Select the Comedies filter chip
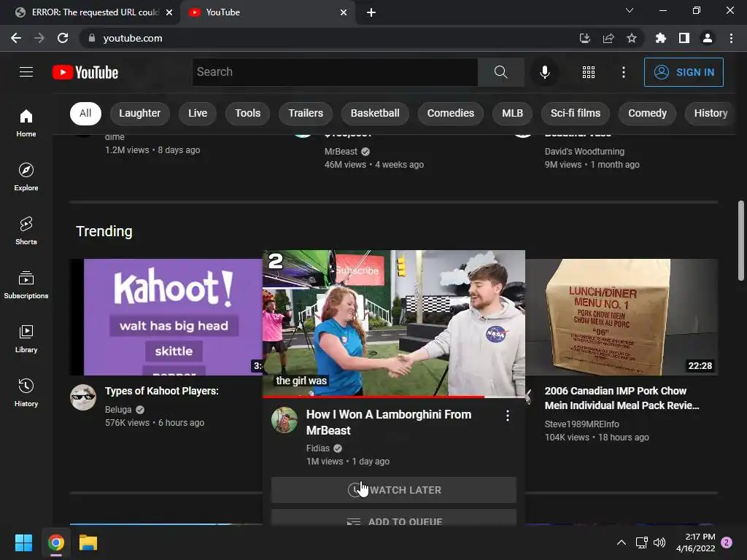This screenshot has height=560, width=747. click(x=451, y=113)
